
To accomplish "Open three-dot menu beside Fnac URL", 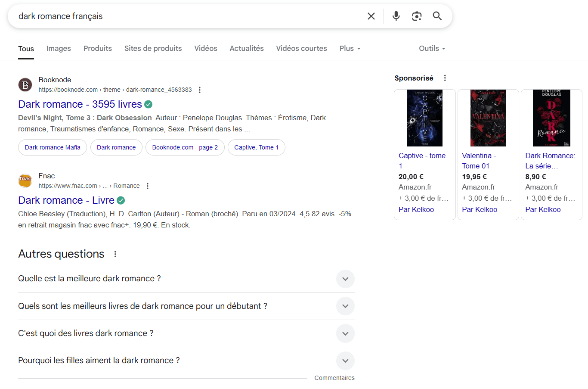I will 147,186.
